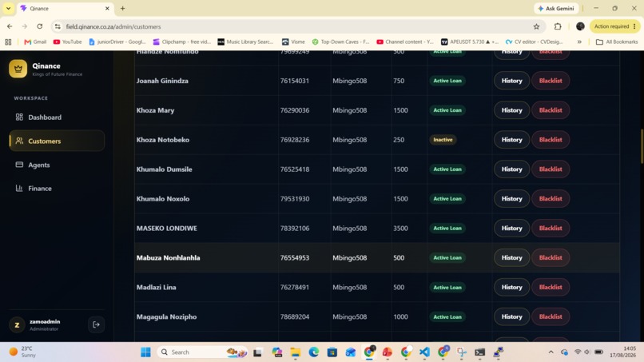Show History for Khumalo Dumsile
Viewport: 644px width, 362px height.
point(511,169)
